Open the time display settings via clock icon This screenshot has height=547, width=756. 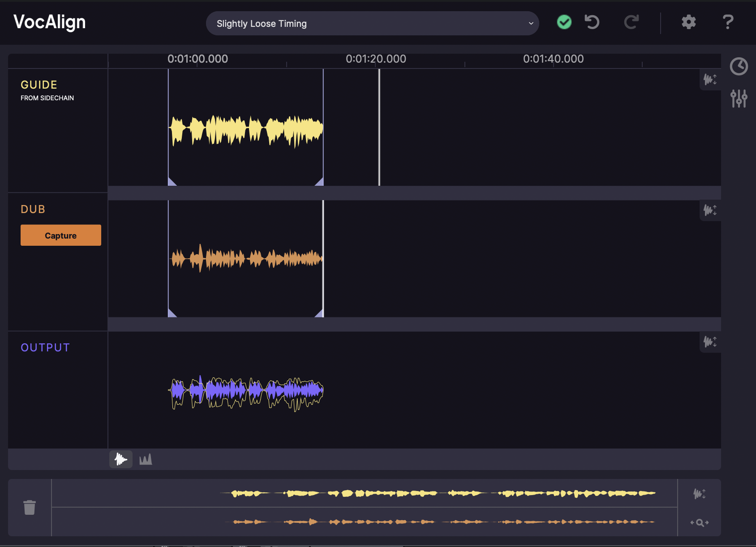(x=739, y=66)
